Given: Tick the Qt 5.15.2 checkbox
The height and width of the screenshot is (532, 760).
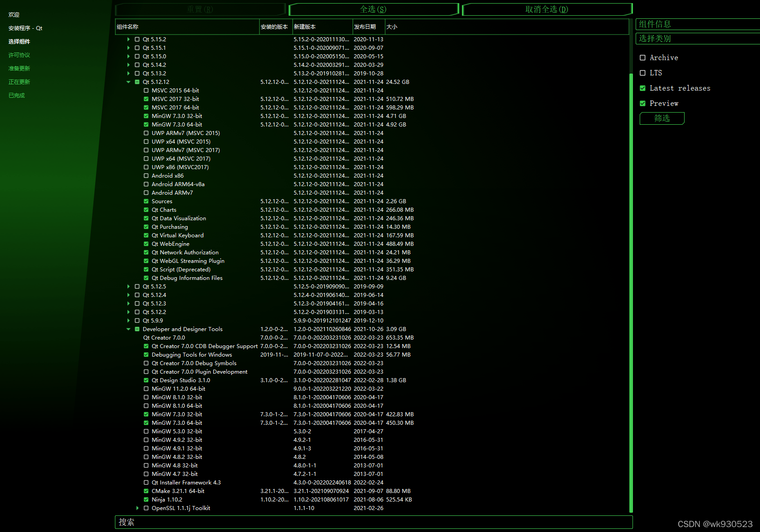Looking at the screenshot, I should (x=137, y=39).
